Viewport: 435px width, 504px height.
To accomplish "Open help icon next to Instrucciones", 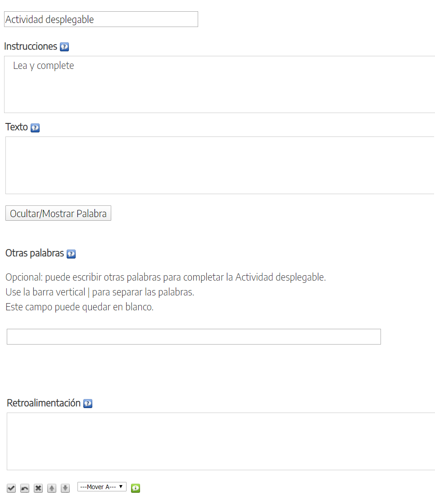I will (64, 47).
